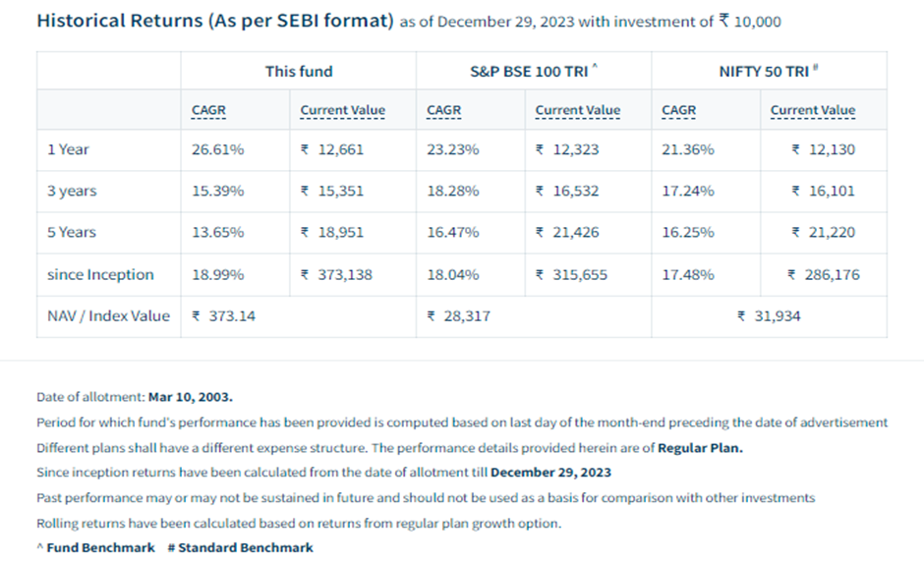Click Current Value header under S&P BSE 100 TRI
The height and width of the screenshot is (563, 924).
pos(577,110)
